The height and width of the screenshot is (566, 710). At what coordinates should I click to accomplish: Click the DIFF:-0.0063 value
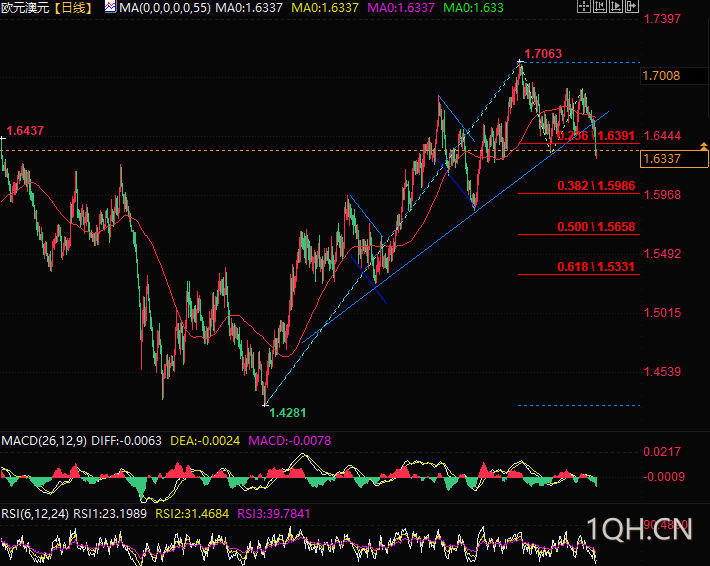126,441
